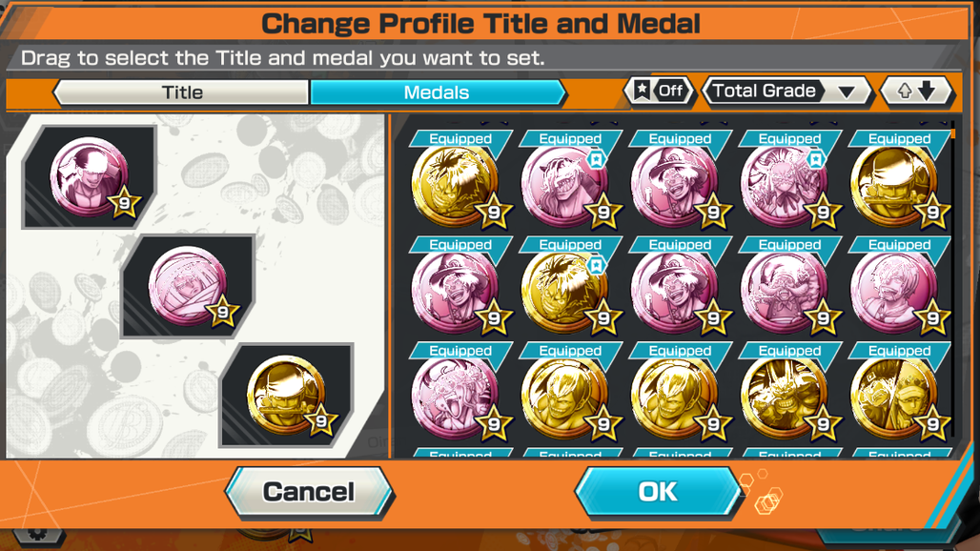Select the first gold medal in top row
980x551 pixels.
(456, 185)
